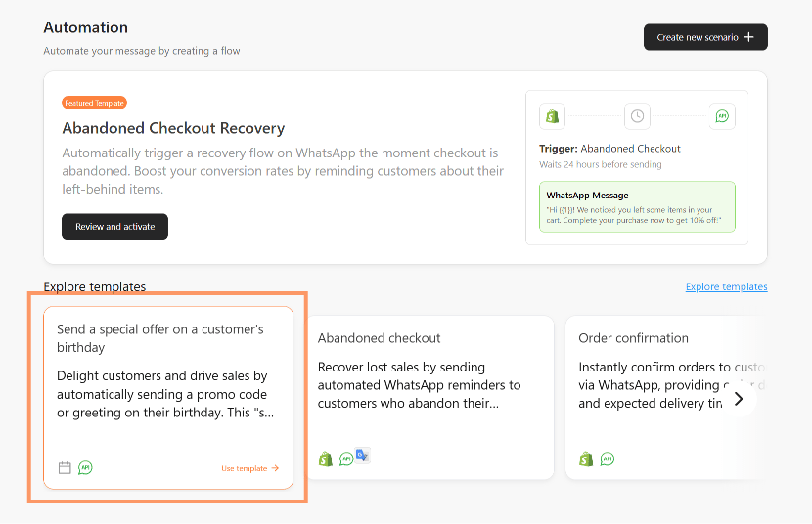This screenshot has height=524, width=812.
Task: Click the plus icon in Create new scenario
Action: [748, 37]
